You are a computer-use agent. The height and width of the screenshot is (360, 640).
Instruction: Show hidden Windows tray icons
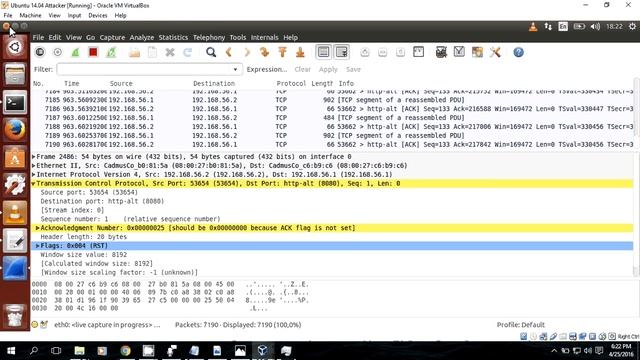554,351
